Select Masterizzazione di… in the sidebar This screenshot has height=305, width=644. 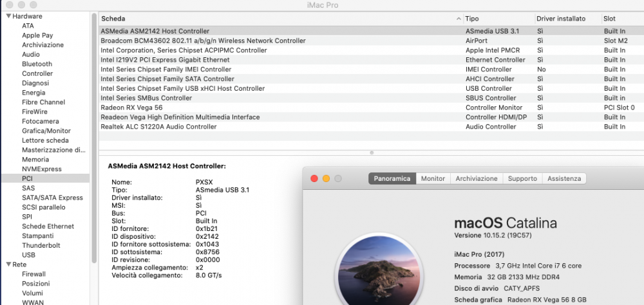click(54, 150)
